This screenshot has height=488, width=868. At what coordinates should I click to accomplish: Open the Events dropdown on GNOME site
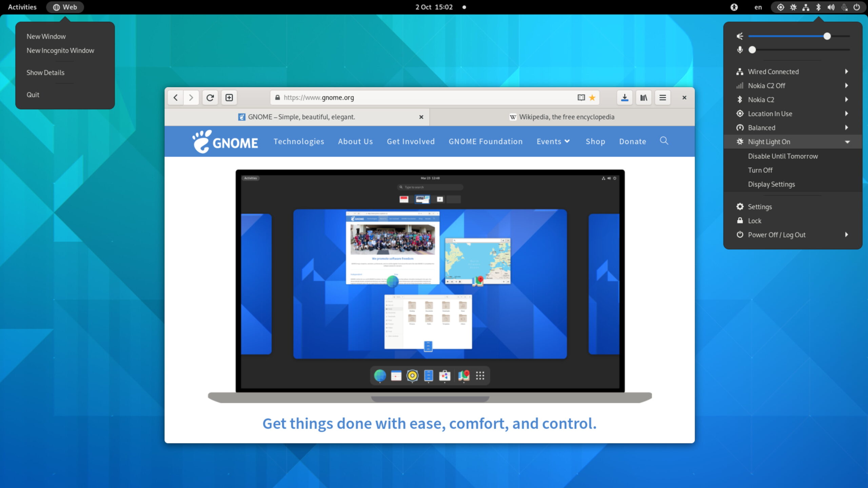(553, 141)
